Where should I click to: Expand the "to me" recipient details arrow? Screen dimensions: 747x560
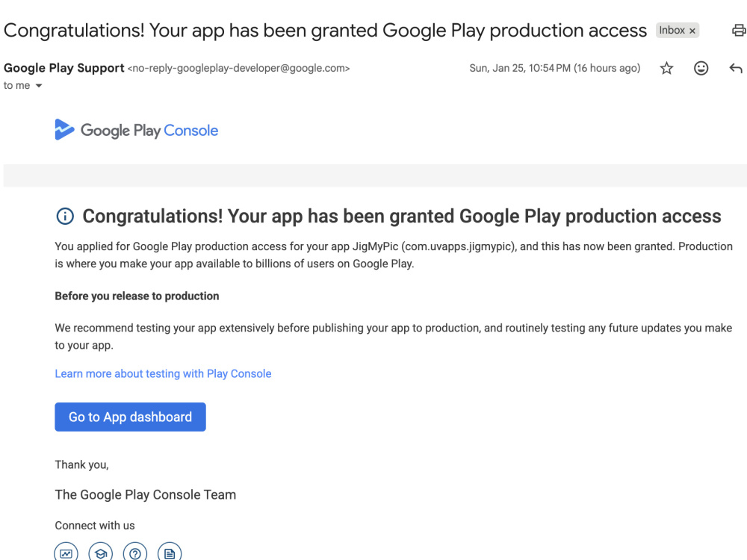[x=39, y=86]
